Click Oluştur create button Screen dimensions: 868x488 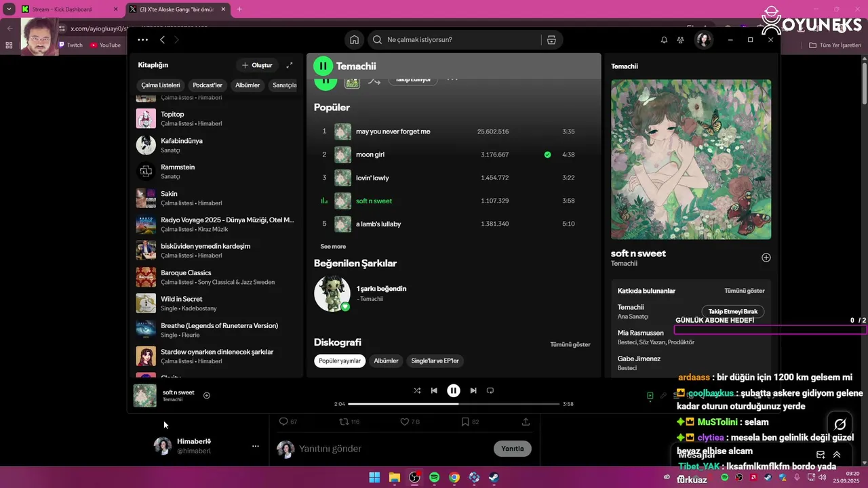click(257, 65)
